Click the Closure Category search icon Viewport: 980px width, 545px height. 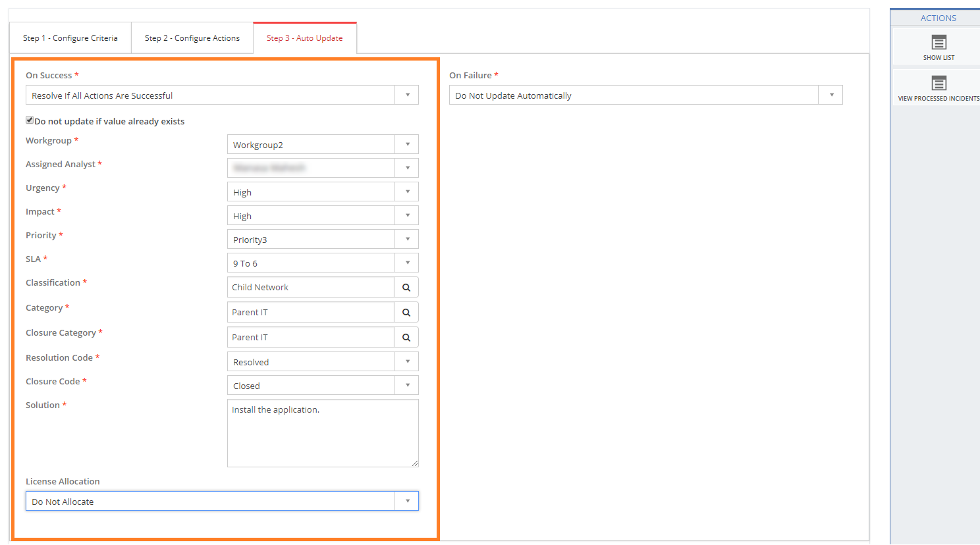[406, 338]
